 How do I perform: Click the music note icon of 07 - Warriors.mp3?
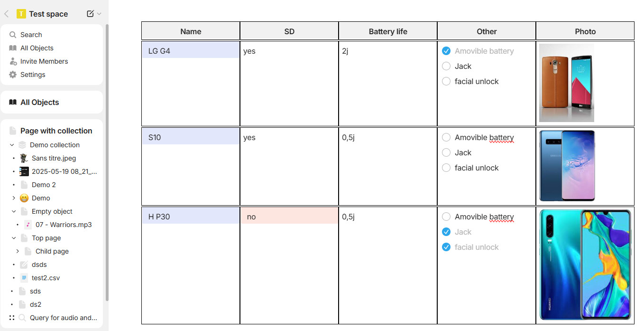[28, 225]
